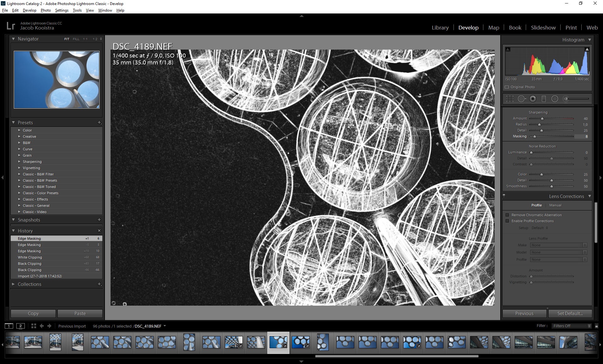Select the Spot Removal tool
Viewport: 603px width, 364px height.
pos(521,99)
